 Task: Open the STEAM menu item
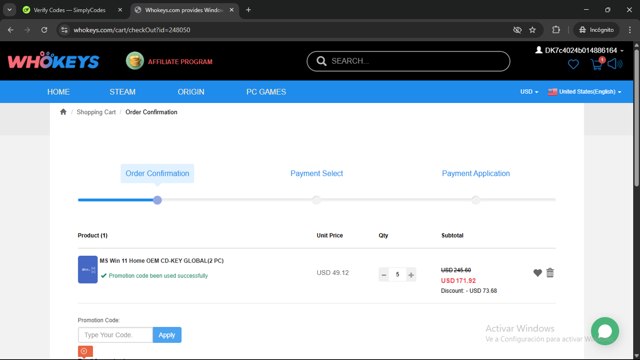pos(122,92)
